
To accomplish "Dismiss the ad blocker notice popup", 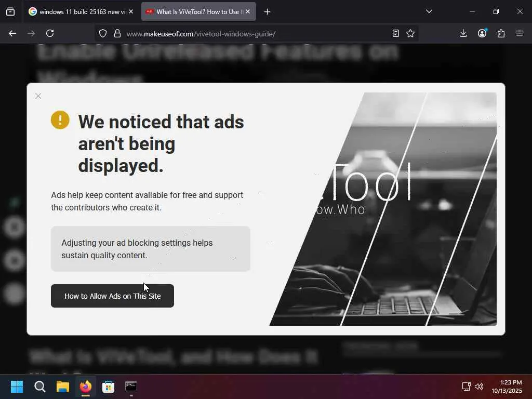I will tap(38, 96).
